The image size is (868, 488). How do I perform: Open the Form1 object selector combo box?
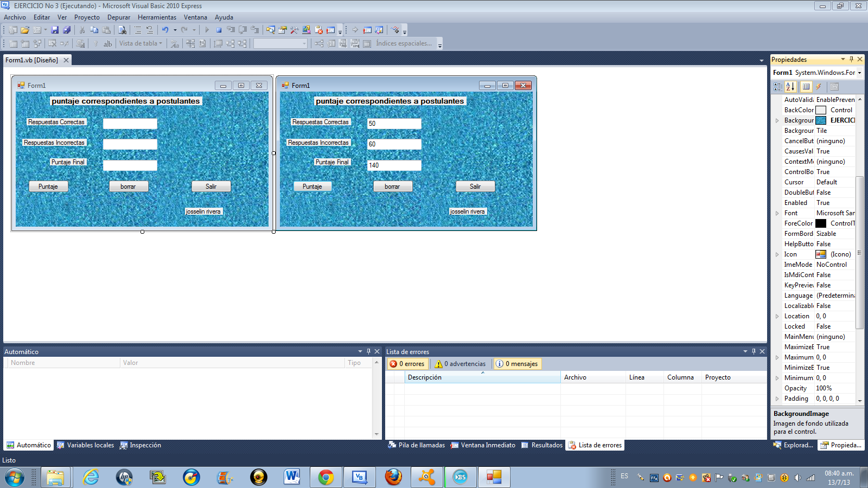815,72
